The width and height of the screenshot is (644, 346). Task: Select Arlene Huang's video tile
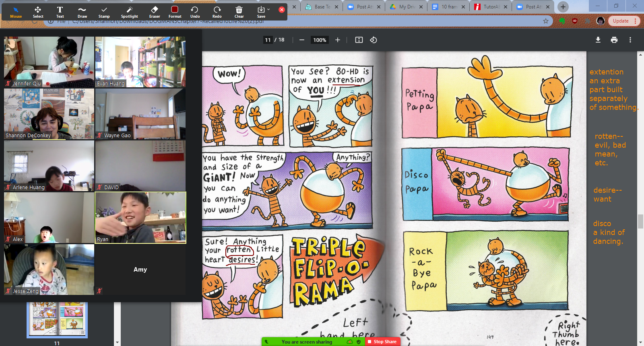(x=49, y=166)
